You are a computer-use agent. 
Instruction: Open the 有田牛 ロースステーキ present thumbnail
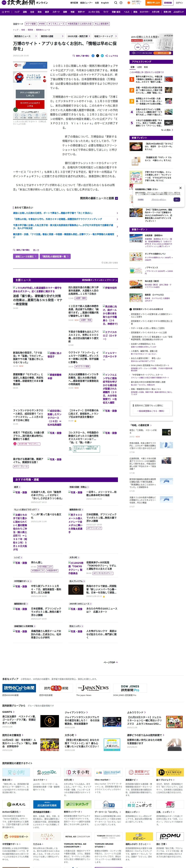tap(136, 147)
